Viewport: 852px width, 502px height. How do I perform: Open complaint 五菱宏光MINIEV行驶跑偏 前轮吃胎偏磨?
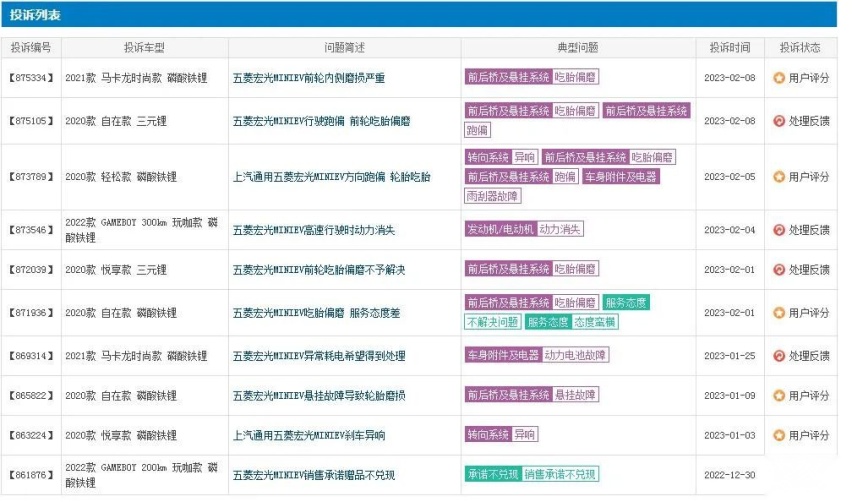(x=321, y=121)
